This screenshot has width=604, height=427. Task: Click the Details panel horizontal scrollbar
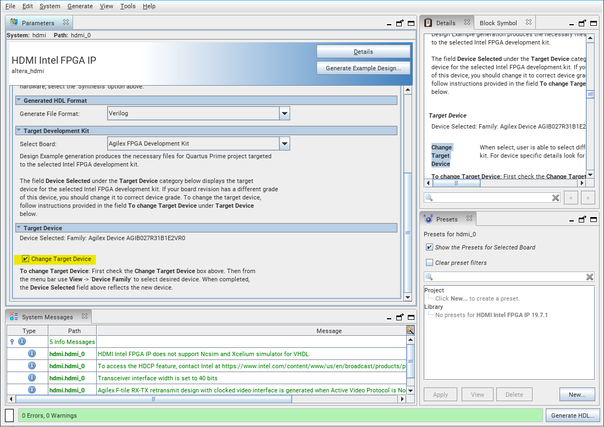tap(456, 183)
